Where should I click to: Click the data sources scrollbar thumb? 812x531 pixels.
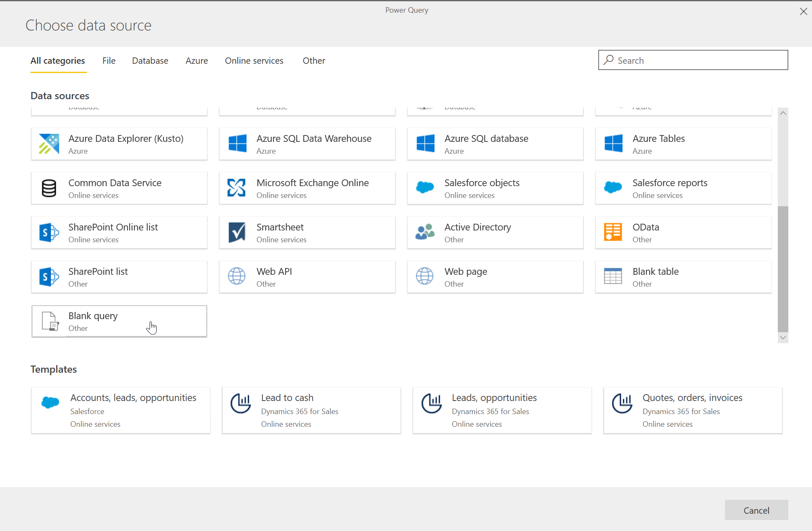coord(783,269)
